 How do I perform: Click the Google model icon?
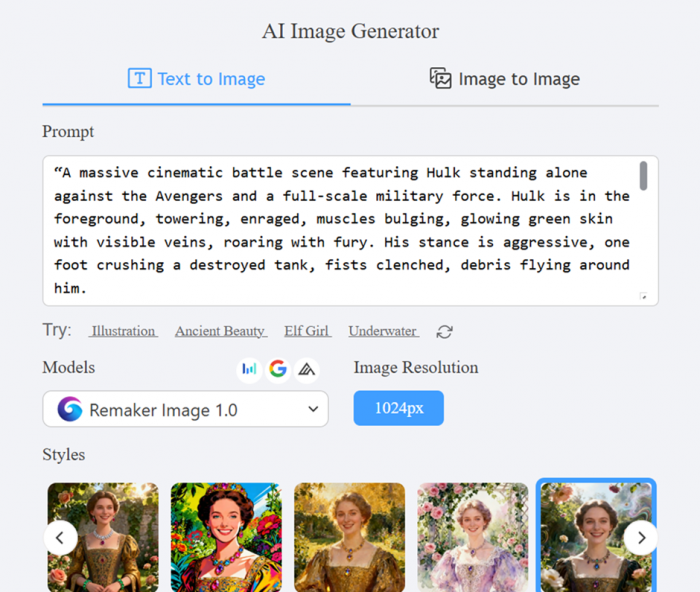(278, 369)
